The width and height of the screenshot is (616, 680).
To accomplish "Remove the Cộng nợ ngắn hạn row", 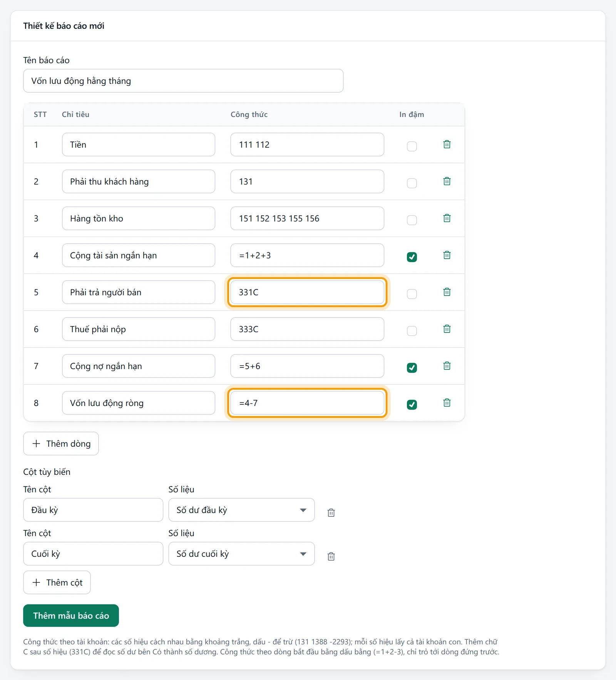I will point(447,366).
